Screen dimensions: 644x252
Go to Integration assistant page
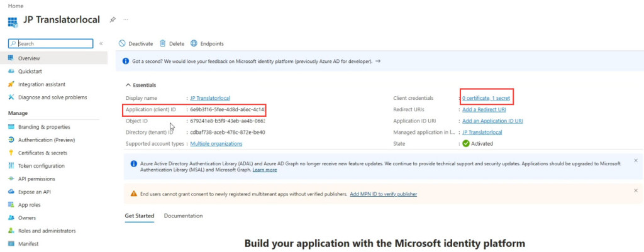(x=42, y=84)
